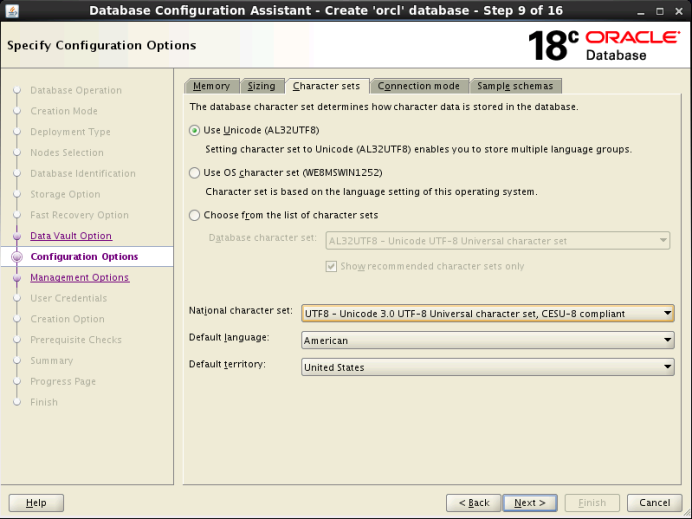This screenshot has height=519, width=692.
Task: Click the Data Vault Option step bullet
Action: (17, 236)
